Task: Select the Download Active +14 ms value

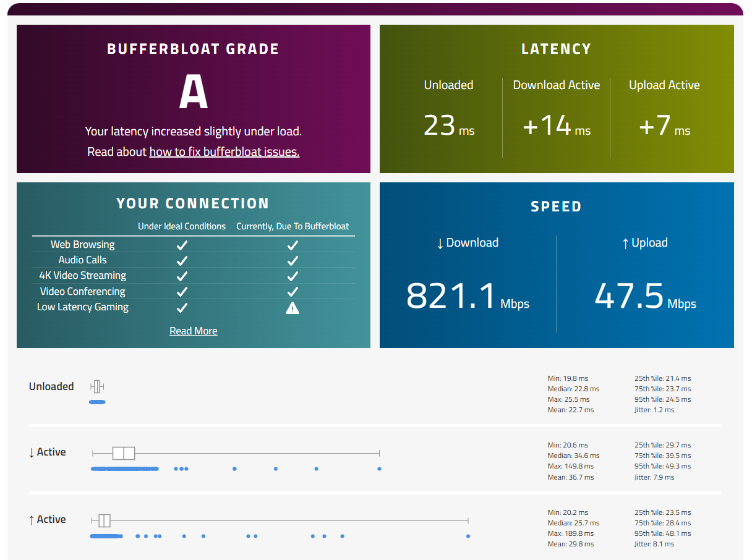Action: tap(557, 125)
